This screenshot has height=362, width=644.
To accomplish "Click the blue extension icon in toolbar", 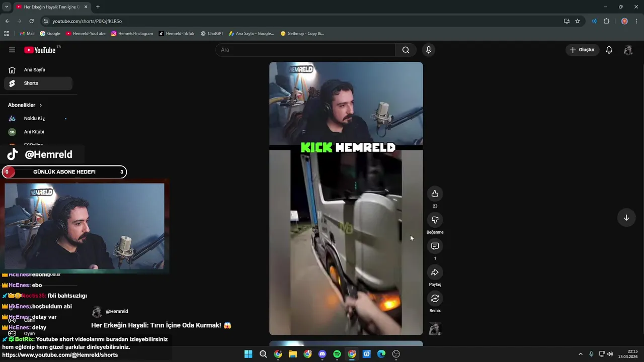I will (x=594, y=21).
